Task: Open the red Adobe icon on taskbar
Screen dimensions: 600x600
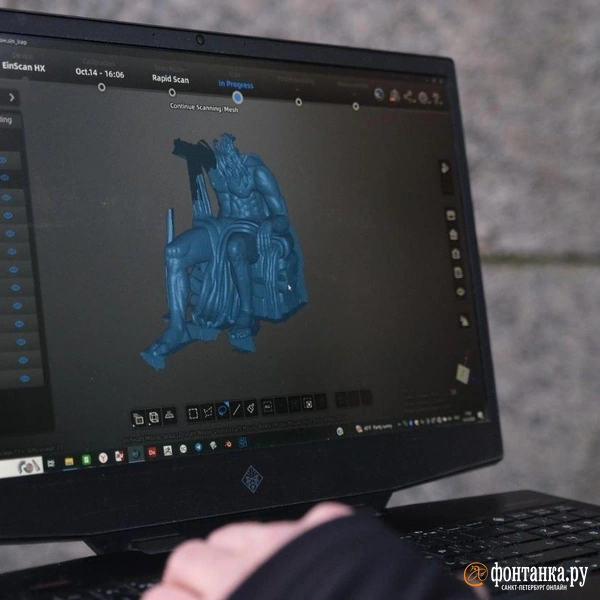Action: (152, 452)
